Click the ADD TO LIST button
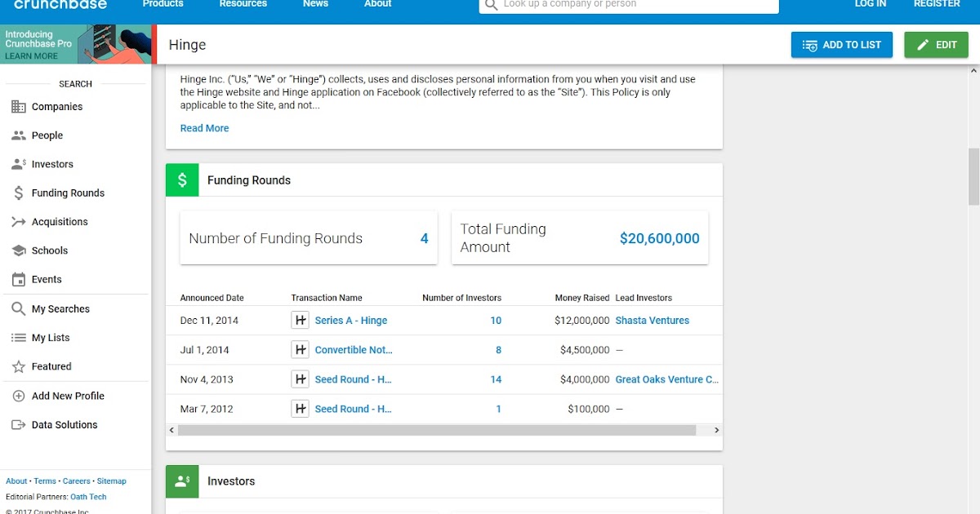This screenshot has height=514, width=980. [x=842, y=45]
